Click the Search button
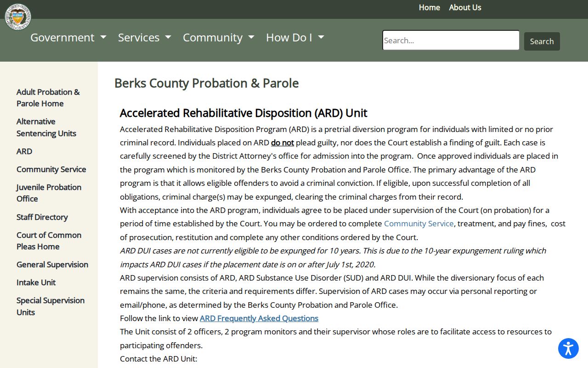The image size is (588, 368). pyautogui.click(x=542, y=41)
